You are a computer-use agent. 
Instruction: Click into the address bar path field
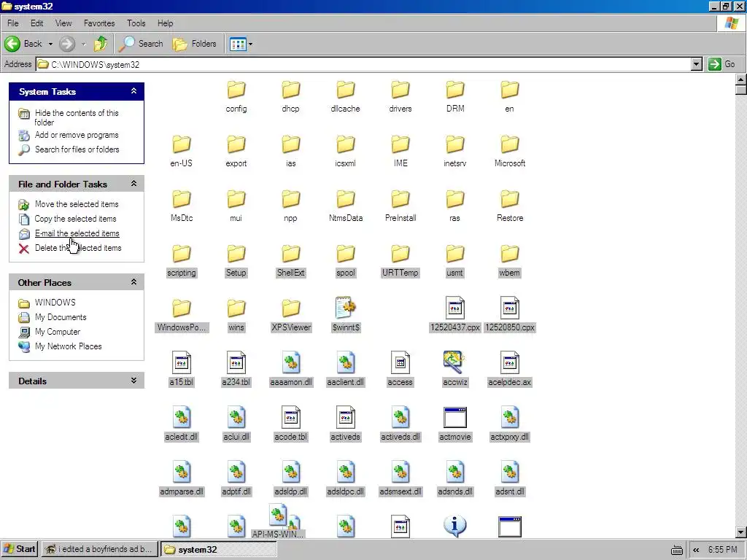364,64
